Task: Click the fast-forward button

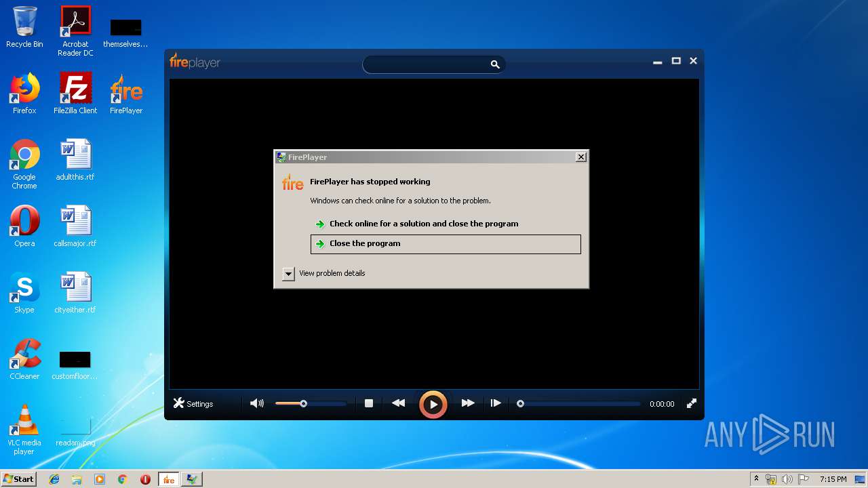Action: (x=468, y=403)
